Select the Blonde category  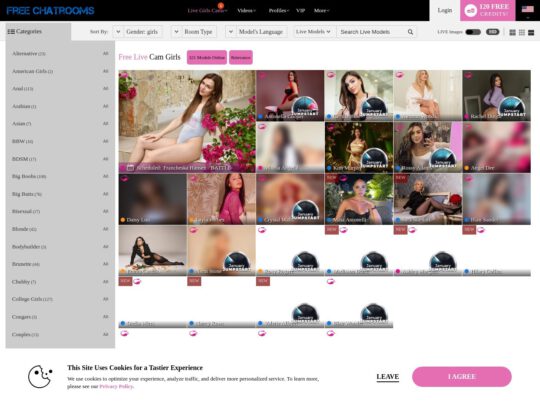click(x=24, y=229)
